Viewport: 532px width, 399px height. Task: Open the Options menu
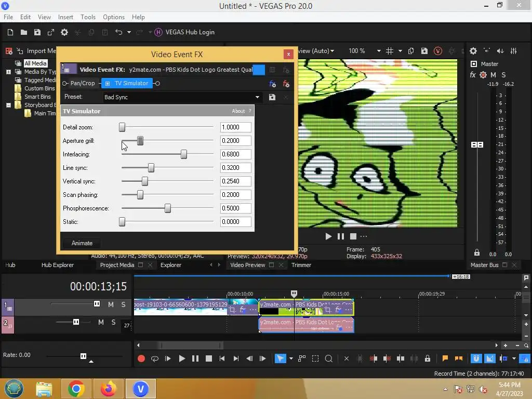[114, 17]
